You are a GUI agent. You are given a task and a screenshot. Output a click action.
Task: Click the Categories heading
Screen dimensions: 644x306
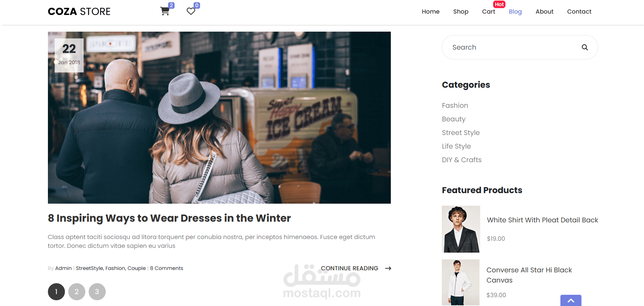(466, 85)
